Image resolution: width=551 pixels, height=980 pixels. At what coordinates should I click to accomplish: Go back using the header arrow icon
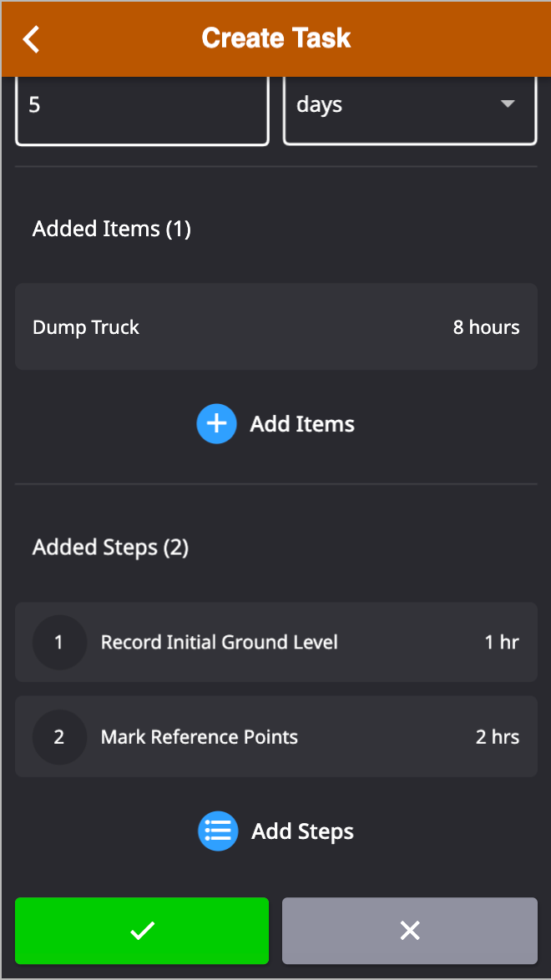tap(31, 38)
